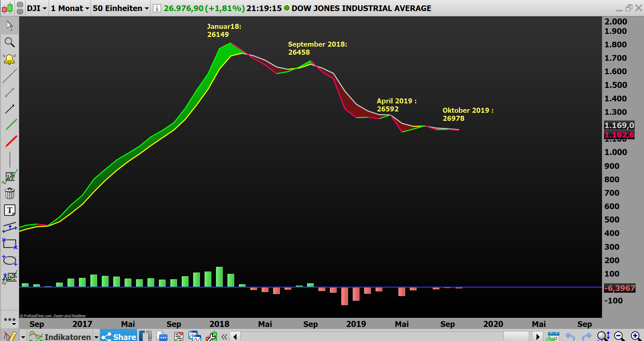The image size is (644, 341).
Task: Click the vertical zoom autoscale magnifier
Action: tap(603, 336)
